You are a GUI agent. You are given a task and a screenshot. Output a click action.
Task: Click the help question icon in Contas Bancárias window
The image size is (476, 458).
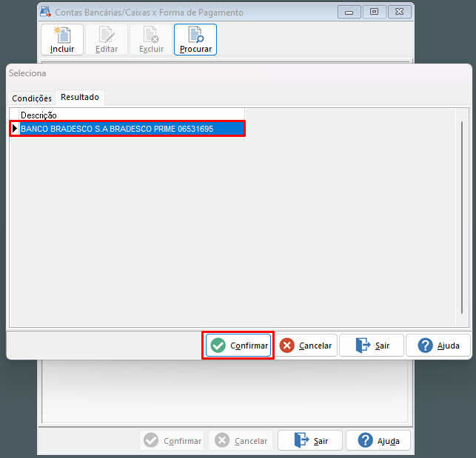[365, 440]
